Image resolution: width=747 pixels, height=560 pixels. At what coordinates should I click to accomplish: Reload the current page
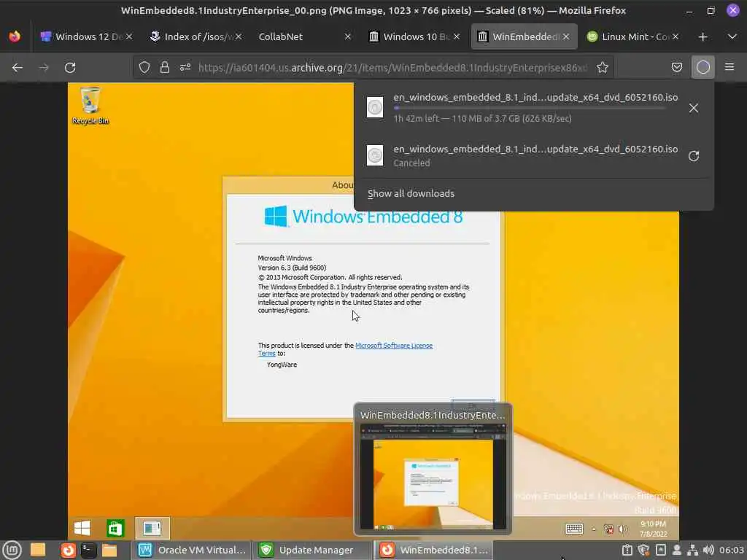[70, 68]
